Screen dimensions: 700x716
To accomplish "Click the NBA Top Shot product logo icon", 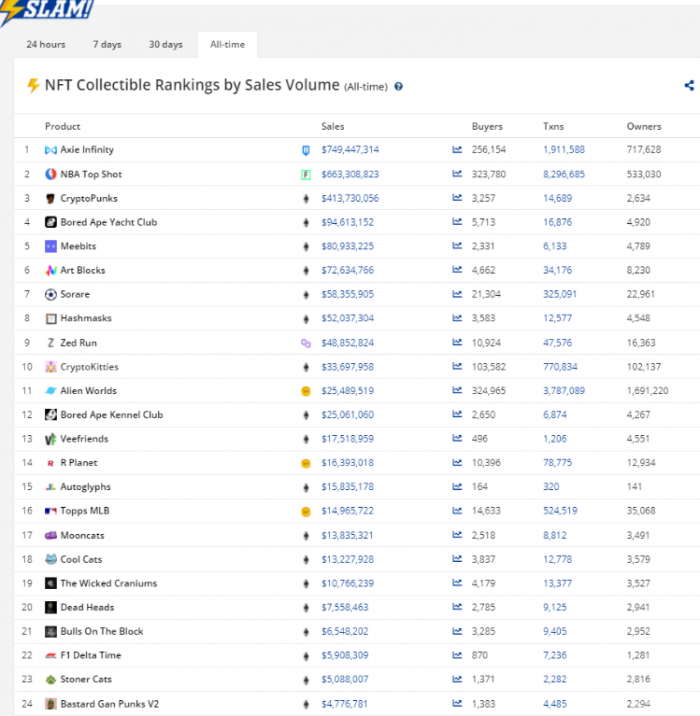I will click(51, 174).
